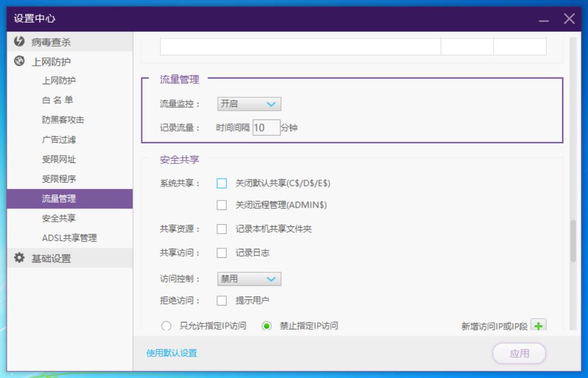
Task: Tick the 提示用户 checkbox
Action: click(x=222, y=300)
